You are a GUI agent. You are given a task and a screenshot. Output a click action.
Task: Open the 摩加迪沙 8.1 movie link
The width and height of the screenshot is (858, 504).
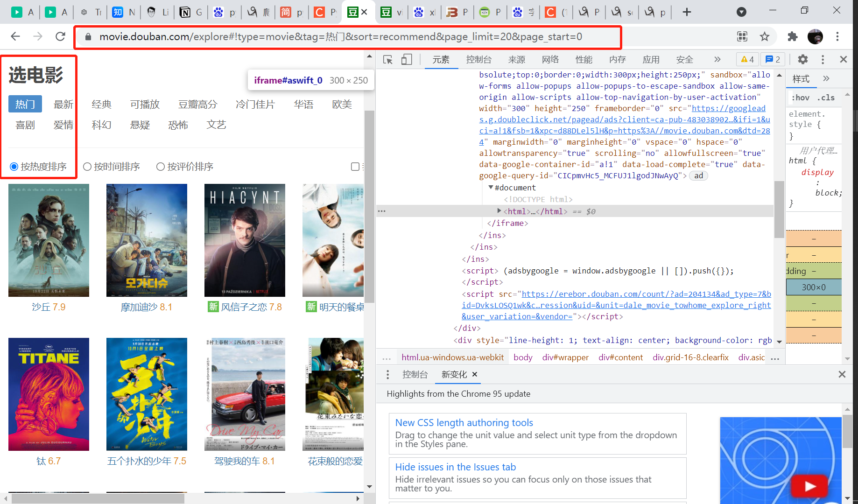point(147,307)
